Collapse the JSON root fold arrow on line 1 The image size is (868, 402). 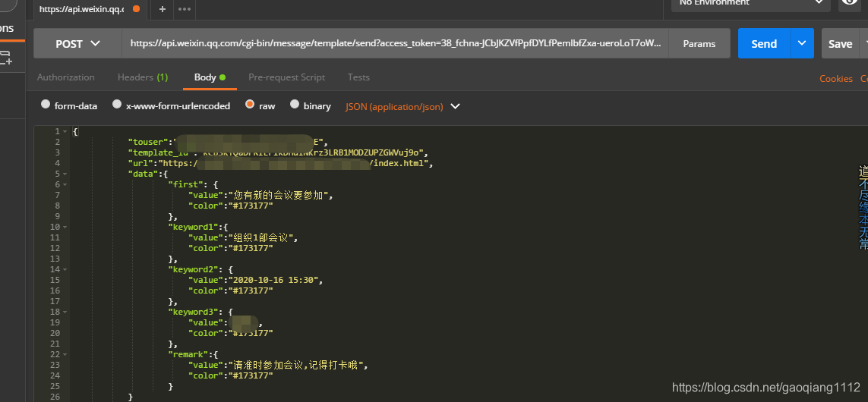point(65,132)
